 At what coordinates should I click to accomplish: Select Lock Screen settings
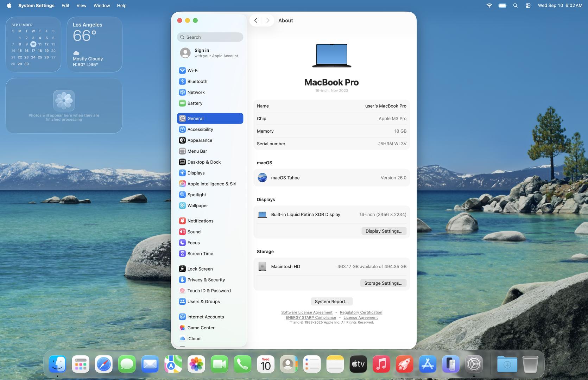pos(210,269)
